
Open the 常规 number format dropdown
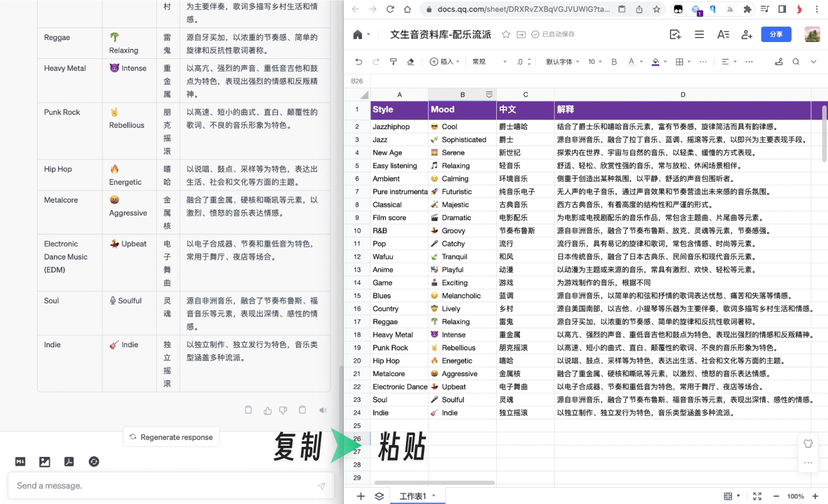click(489, 61)
